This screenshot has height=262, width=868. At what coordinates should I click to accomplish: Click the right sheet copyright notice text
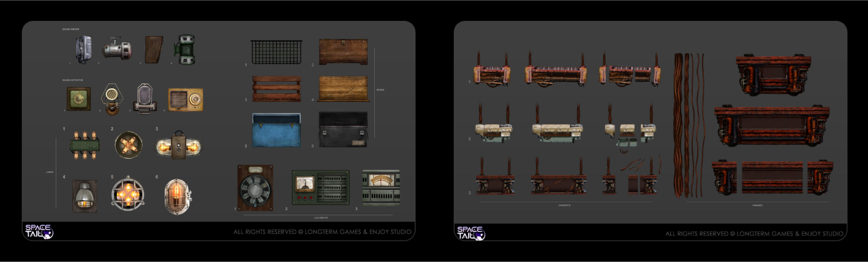tap(755, 234)
